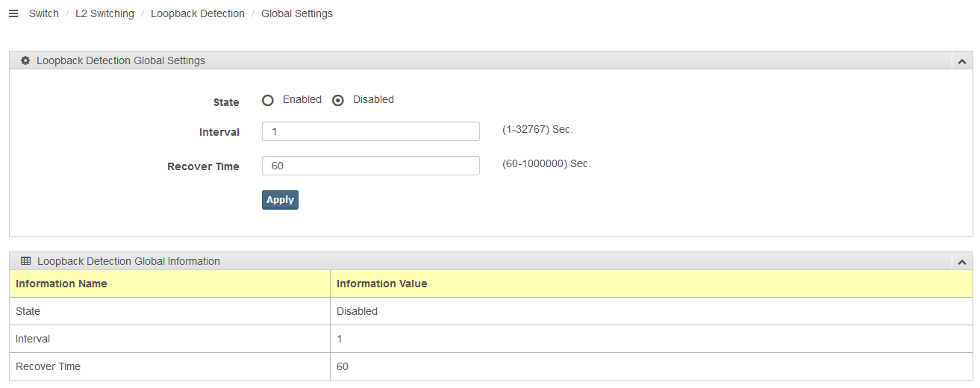Go to L2 Switching breadcrumb
The image size is (980, 388).
[104, 13]
